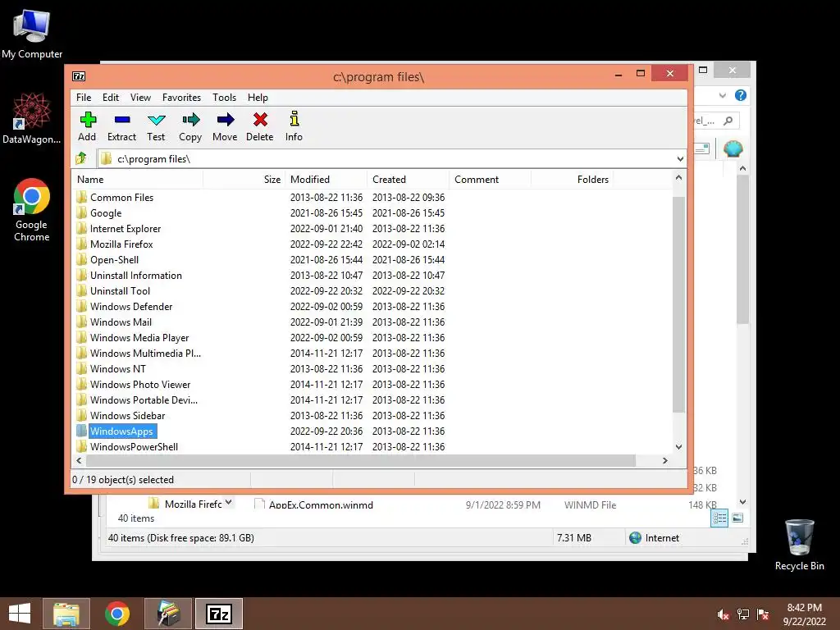Screen dimensions: 840x630
Task: Sort by the Comment column header
Action: [491, 180]
